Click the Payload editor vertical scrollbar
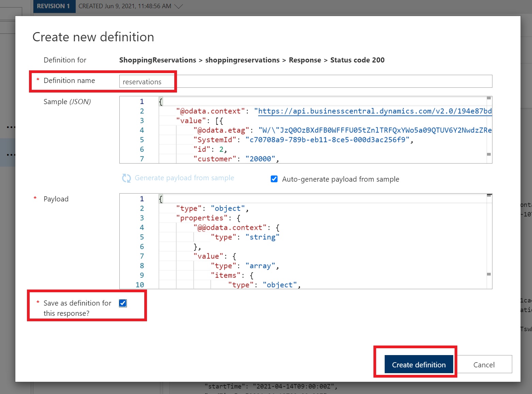The image size is (532, 394). pos(489,239)
